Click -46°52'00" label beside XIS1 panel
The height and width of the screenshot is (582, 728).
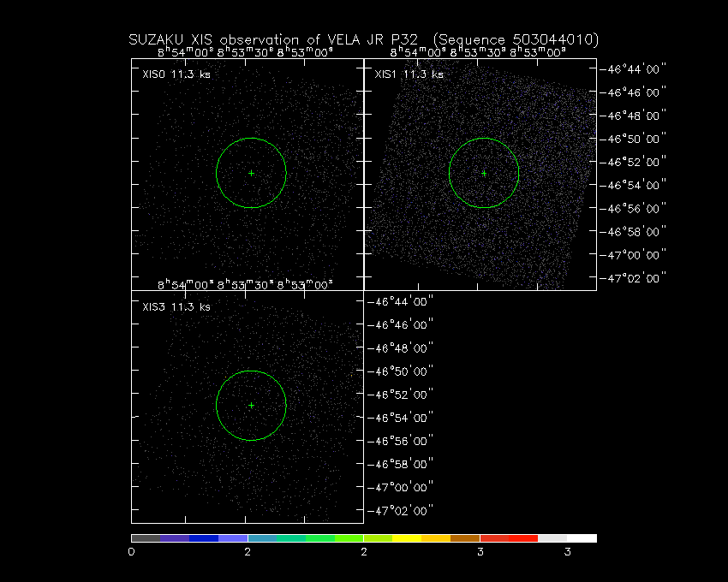[633, 162]
